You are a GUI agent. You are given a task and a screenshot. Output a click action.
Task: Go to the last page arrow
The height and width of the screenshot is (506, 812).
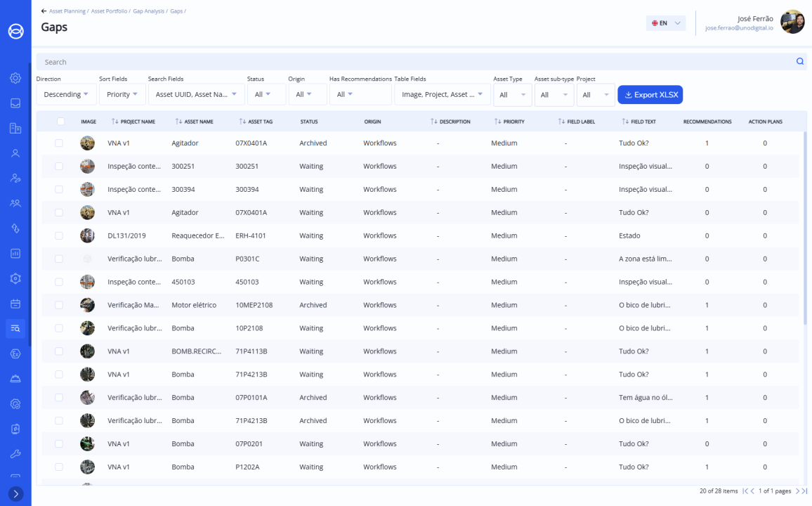(804, 491)
